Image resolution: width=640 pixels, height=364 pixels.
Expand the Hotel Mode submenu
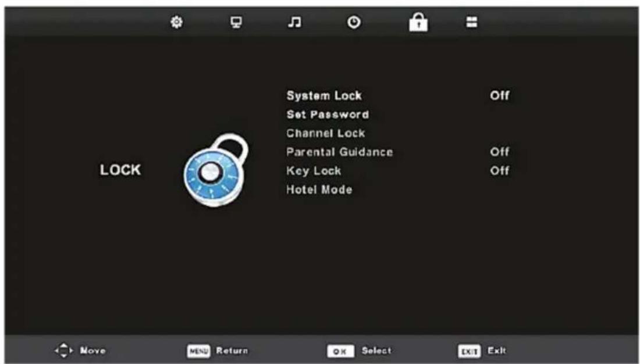pyautogui.click(x=319, y=190)
